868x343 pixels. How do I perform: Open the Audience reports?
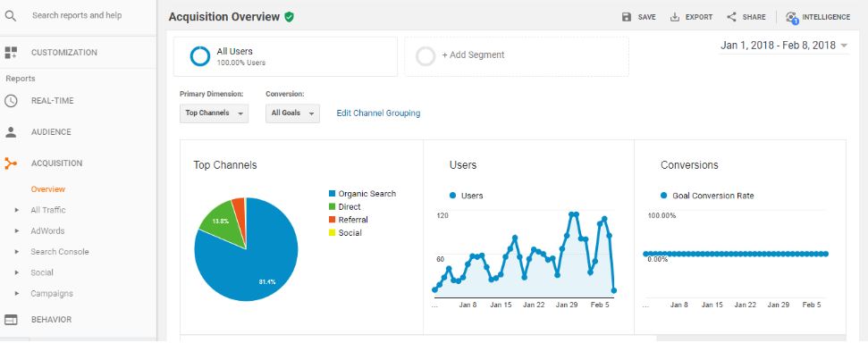coord(51,131)
